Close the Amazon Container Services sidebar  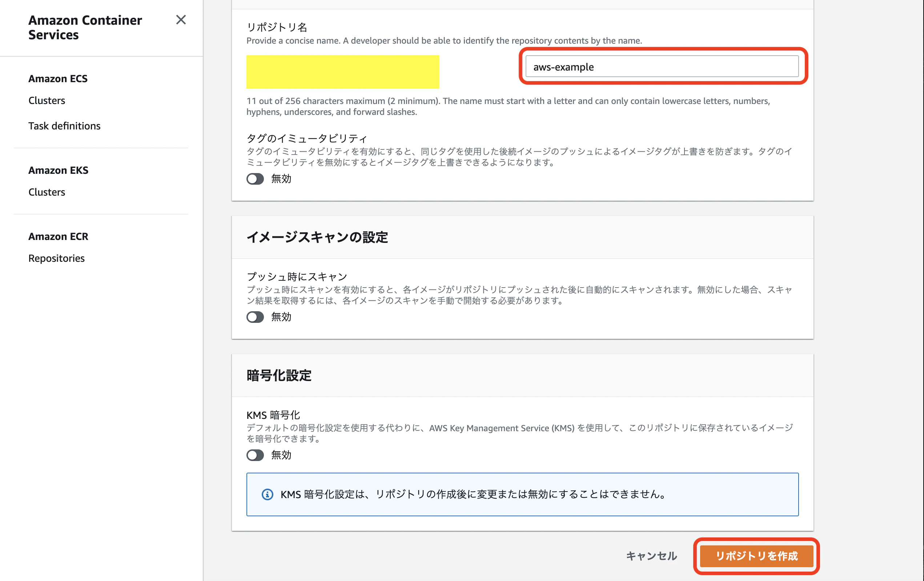181,20
